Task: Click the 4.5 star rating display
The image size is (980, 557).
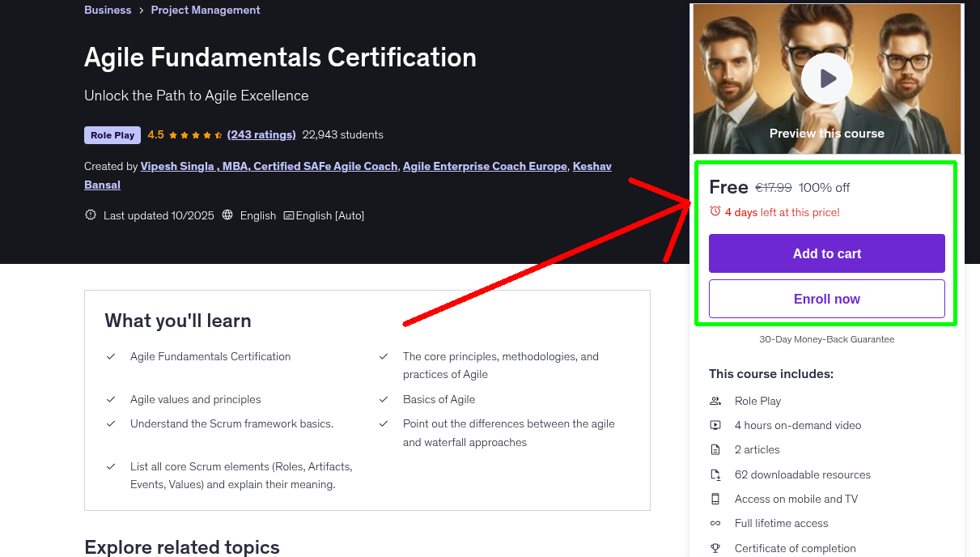Action: click(x=185, y=134)
